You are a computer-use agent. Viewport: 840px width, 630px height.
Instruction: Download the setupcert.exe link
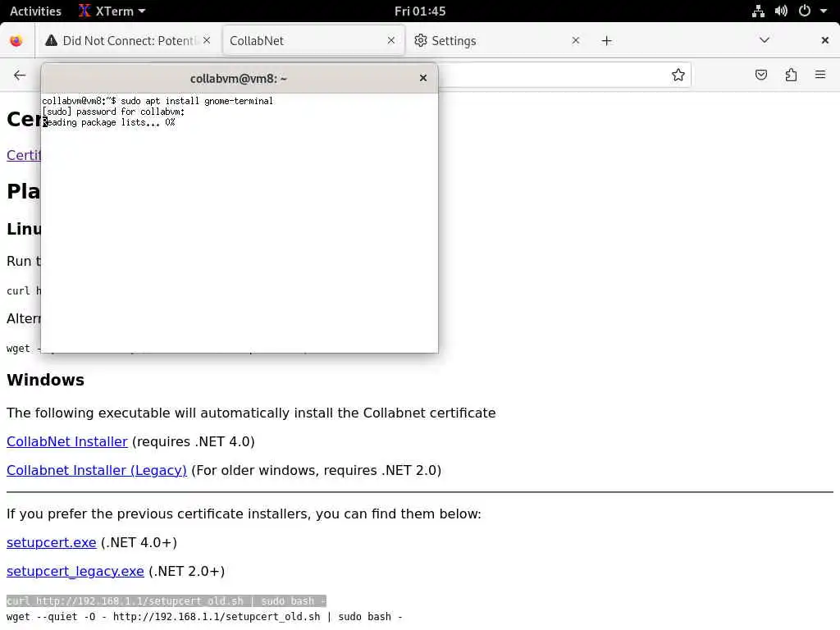pos(52,543)
